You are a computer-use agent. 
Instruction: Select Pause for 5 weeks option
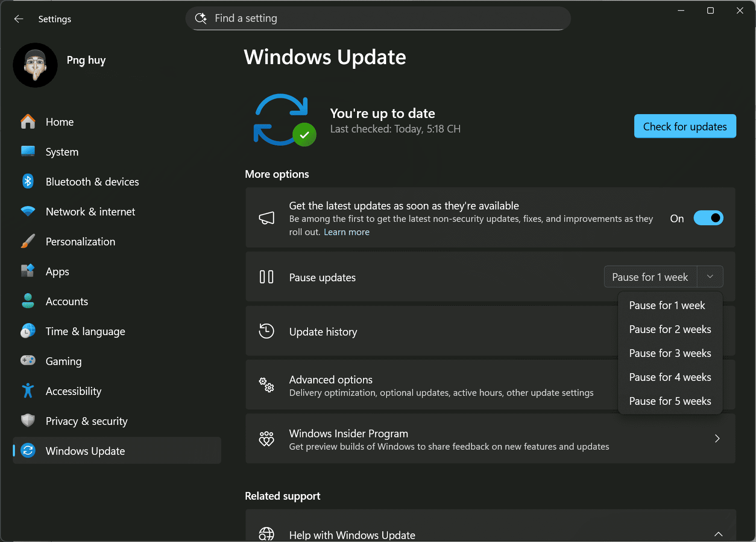pyautogui.click(x=670, y=401)
